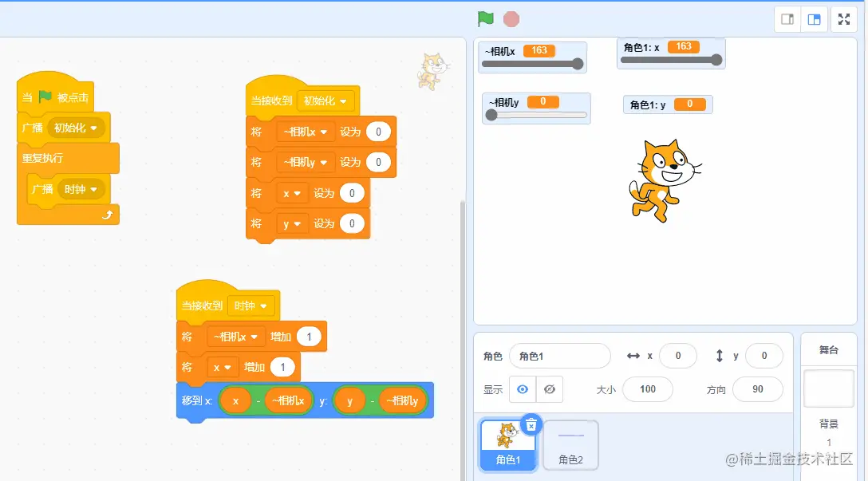This screenshot has height=481, width=868.
Task: Adjust the 角色1: x variable slider
Action: tap(671, 60)
